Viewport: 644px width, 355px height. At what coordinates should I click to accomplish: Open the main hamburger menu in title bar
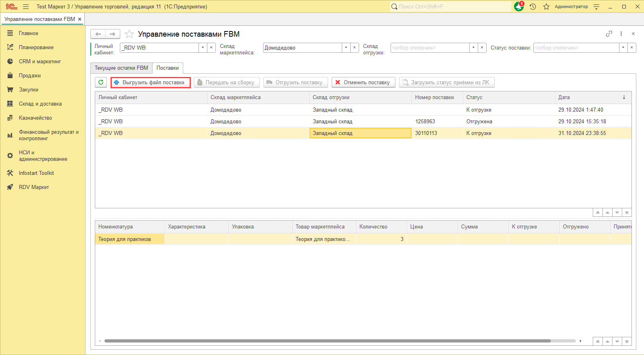pos(26,6)
